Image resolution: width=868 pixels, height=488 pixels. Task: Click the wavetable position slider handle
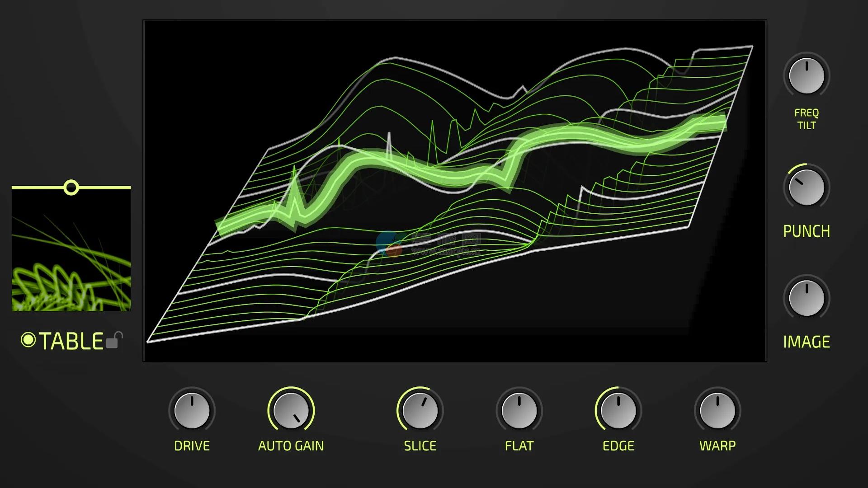click(x=71, y=187)
